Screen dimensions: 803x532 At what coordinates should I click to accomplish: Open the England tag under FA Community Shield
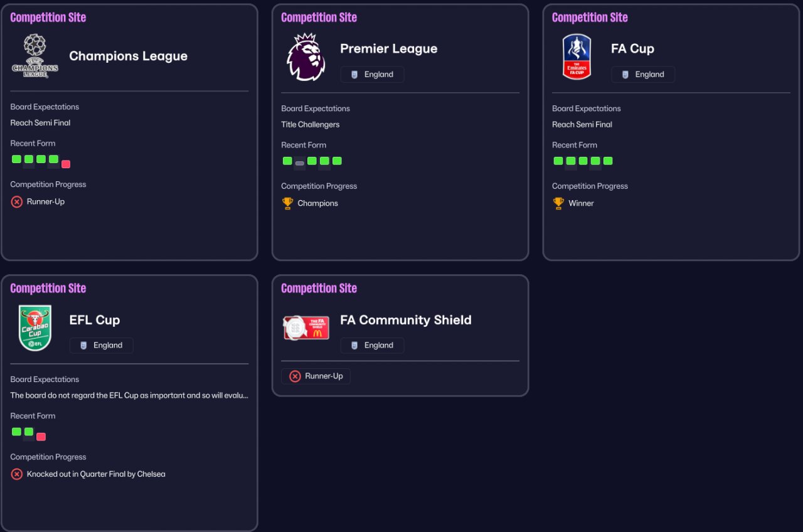372,346
